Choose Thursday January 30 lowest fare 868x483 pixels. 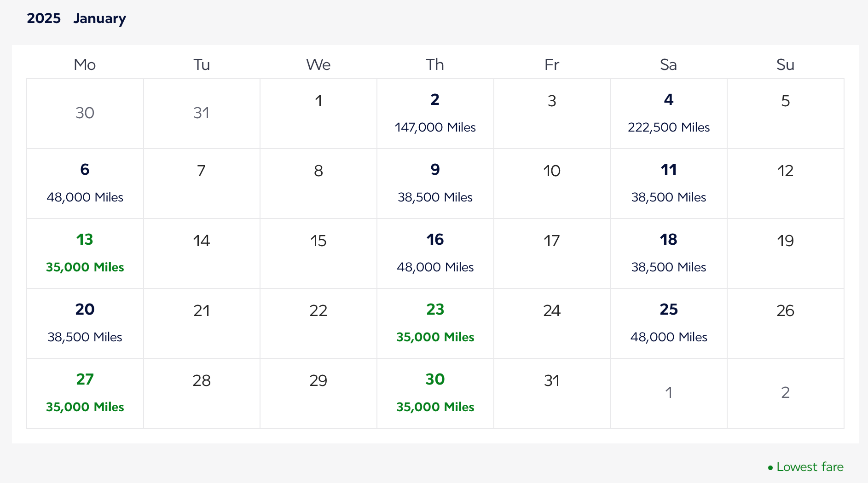point(435,393)
